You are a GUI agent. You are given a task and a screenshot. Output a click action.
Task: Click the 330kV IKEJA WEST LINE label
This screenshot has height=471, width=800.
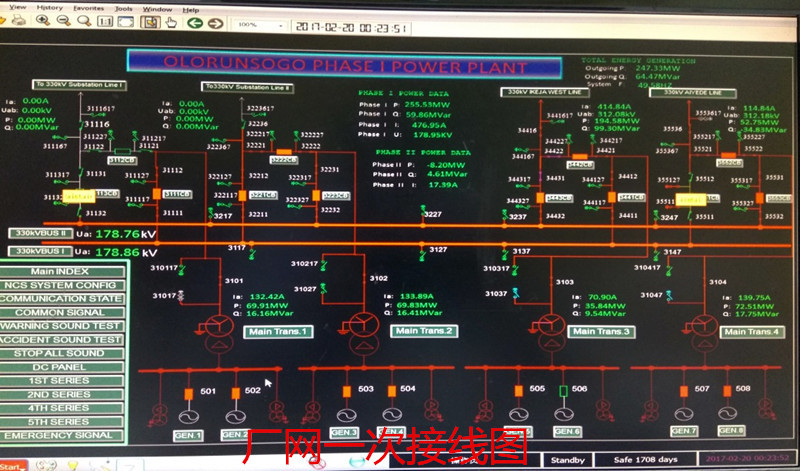point(544,92)
